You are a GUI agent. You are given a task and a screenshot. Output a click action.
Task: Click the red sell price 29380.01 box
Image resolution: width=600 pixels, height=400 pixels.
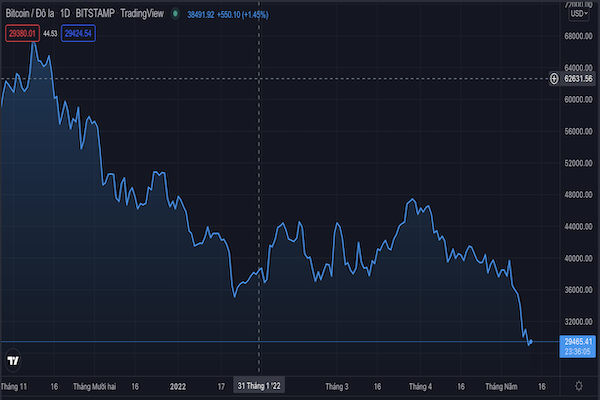click(21, 33)
